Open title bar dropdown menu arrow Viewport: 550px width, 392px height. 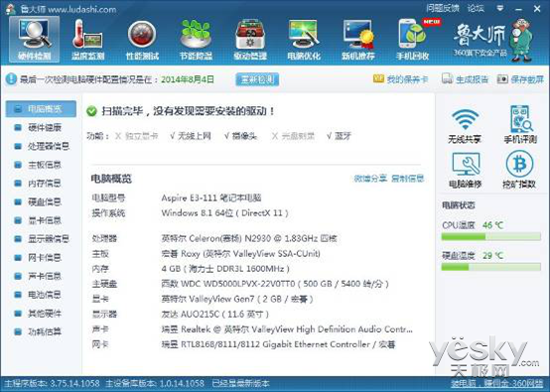pyautogui.click(x=500, y=8)
